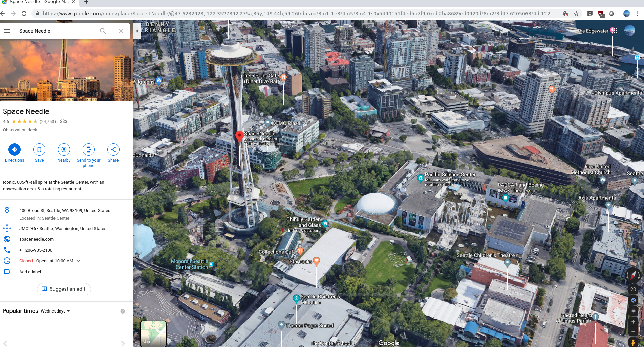The width and height of the screenshot is (644, 347).
Task: Click the JMC2+67 plus code
Action: 63,229
